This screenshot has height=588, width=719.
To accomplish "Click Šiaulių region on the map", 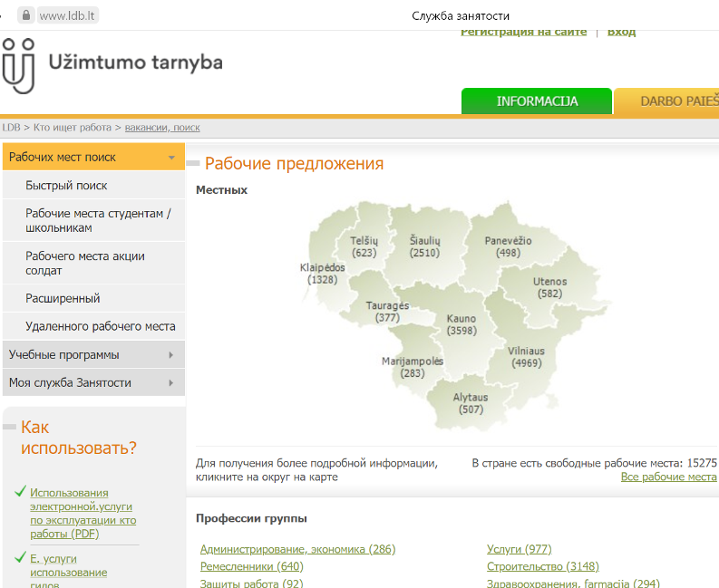I will coord(424,246).
